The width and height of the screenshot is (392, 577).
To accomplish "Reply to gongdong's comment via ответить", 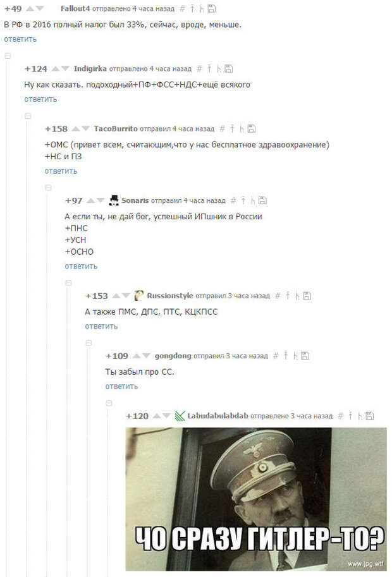I will pos(121,386).
